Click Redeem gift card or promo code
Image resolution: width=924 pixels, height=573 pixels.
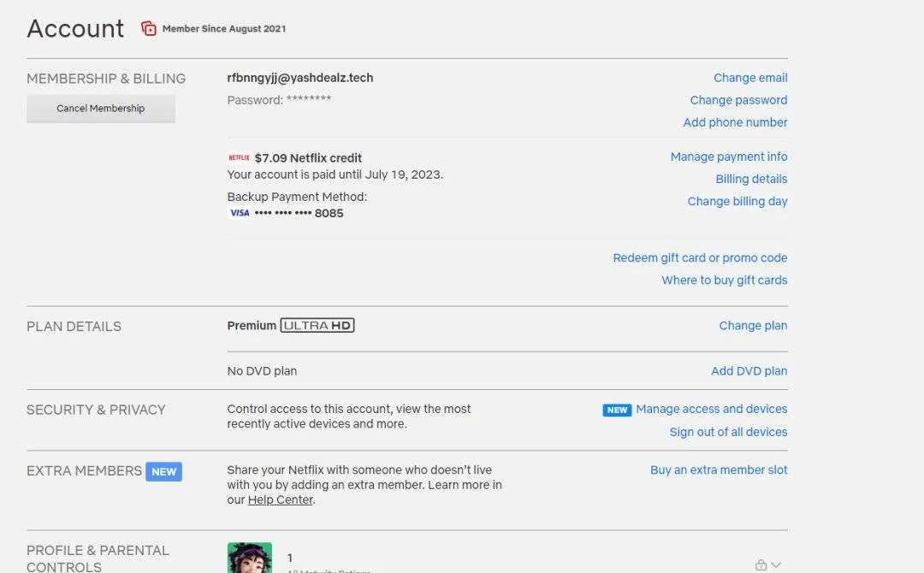[700, 258]
